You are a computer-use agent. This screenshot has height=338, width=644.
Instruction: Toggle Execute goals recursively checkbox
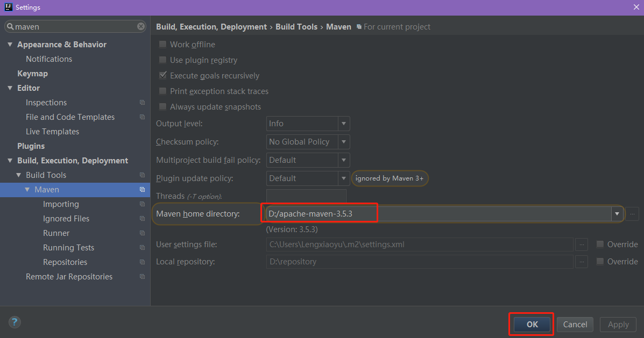(x=162, y=76)
